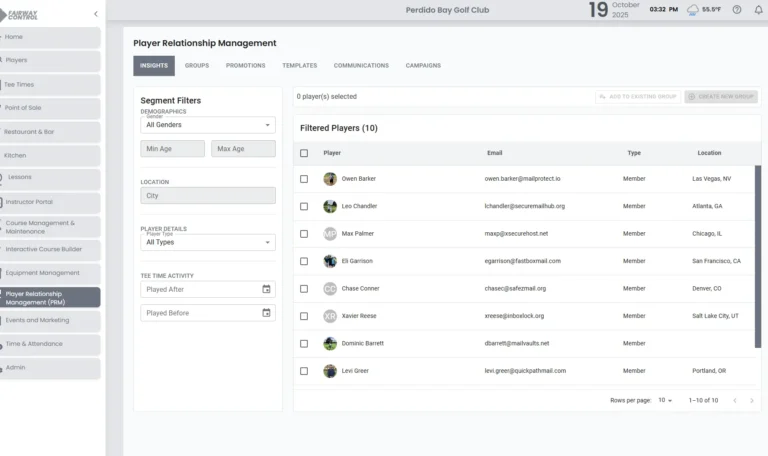Collapse the sidebar with the chevron arrow

[x=96, y=14]
